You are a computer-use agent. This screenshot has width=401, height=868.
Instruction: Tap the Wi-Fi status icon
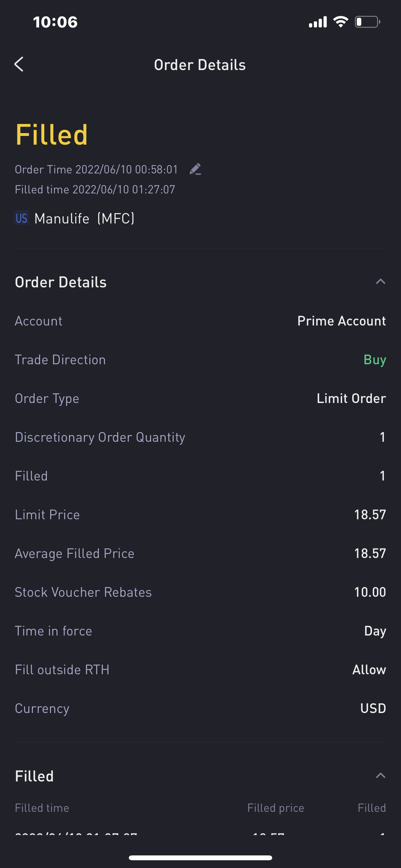(340, 22)
